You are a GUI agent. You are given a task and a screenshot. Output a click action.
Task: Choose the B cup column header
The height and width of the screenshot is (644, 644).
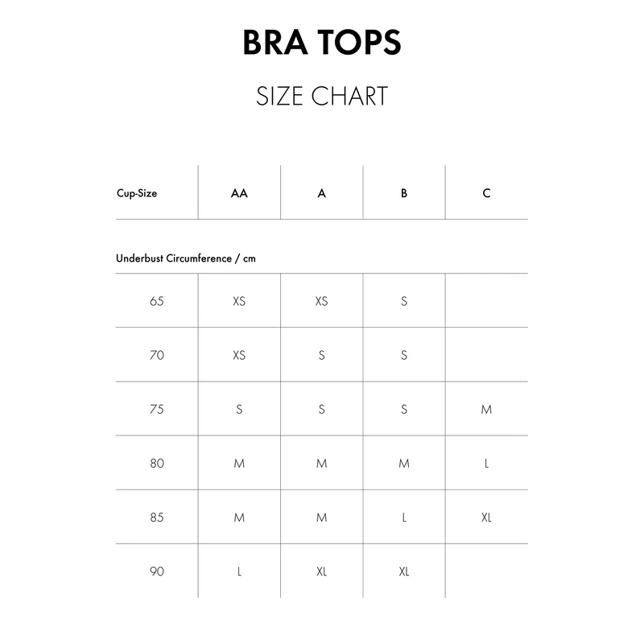pos(404,193)
